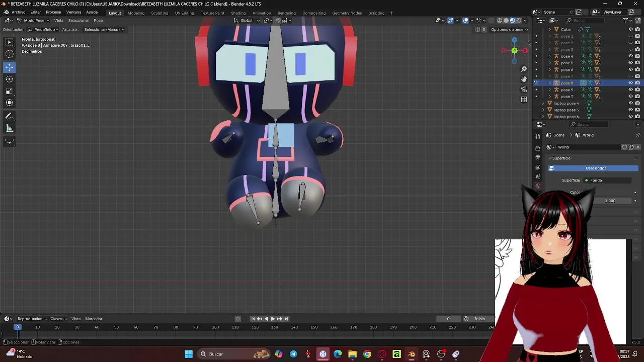Switch to the Shading workspace tab

pos(238,13)
